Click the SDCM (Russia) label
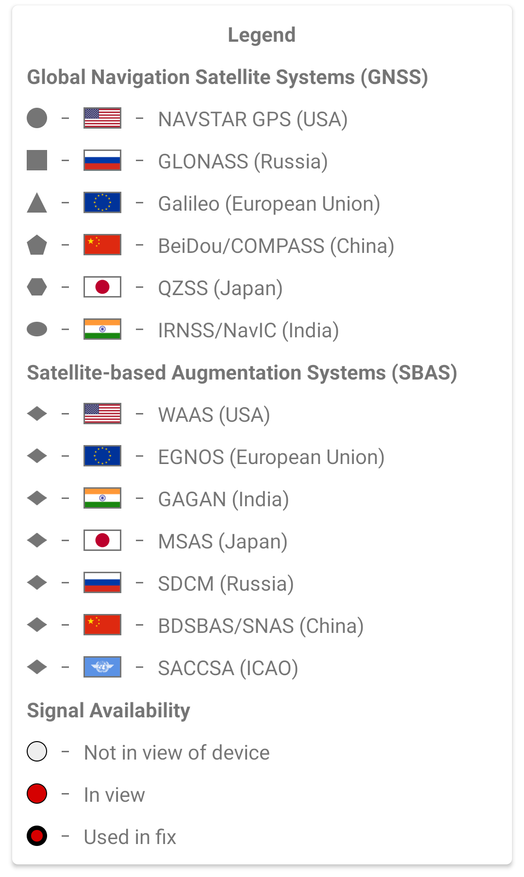The width and height of the screenshot is (524, 877). click(225, 583)
